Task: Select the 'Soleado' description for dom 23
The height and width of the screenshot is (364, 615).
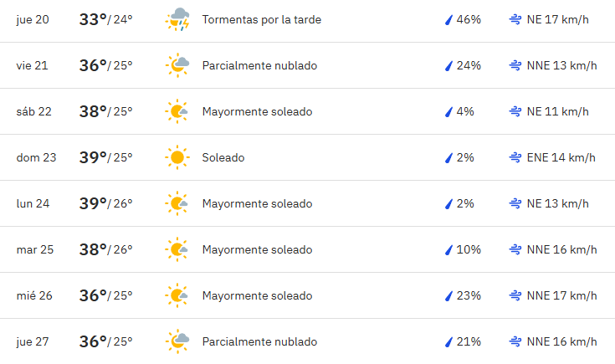Action: [x=223, y=157]
